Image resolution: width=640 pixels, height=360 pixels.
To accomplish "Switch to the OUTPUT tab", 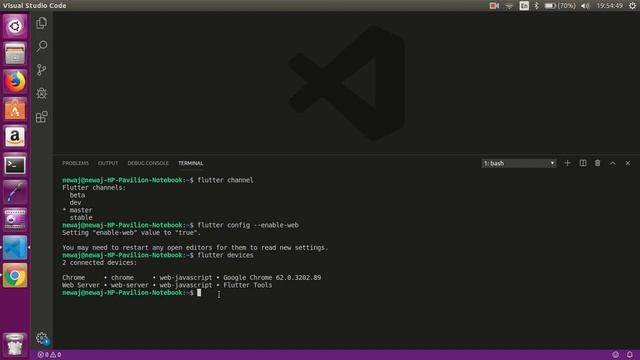I will pyautogui.click(x=108, y=163).
